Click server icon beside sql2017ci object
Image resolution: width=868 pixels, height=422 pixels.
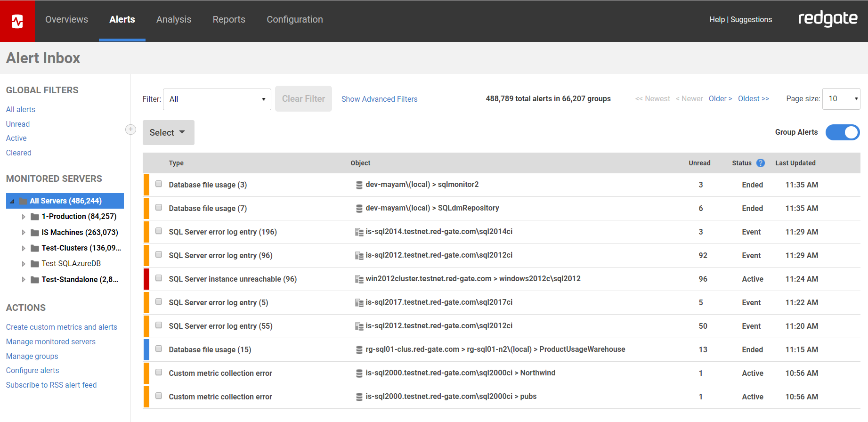click(x=359, y=303)
